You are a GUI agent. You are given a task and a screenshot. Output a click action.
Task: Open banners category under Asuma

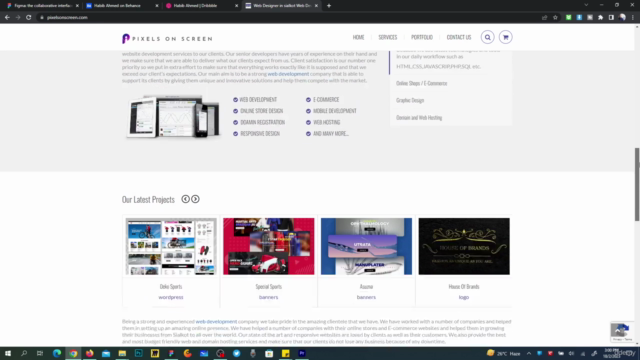coord(366,297)
